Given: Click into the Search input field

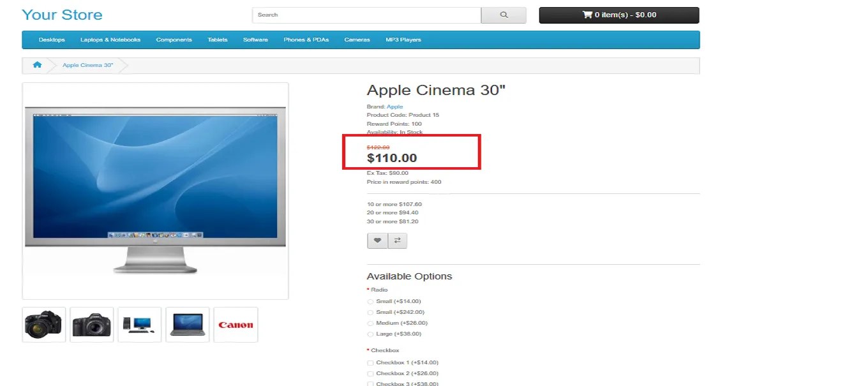Looking at the screenshot, I should tap(366, 15).
